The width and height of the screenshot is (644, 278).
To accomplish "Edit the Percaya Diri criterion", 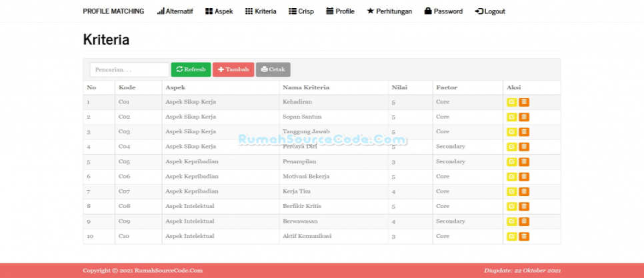I will pos(512,147).
